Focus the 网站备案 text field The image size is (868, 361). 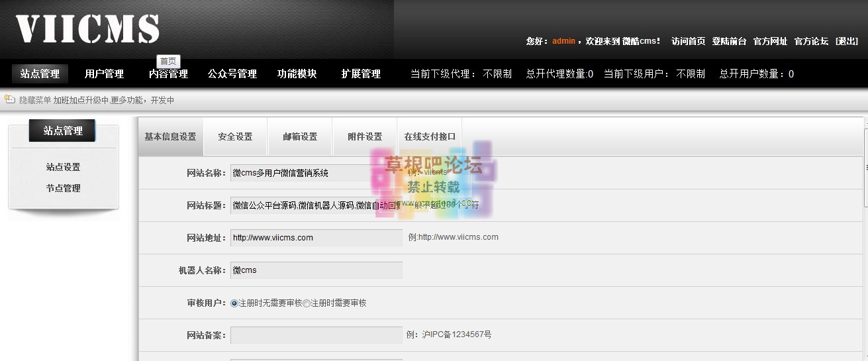[x=316, y=335]
